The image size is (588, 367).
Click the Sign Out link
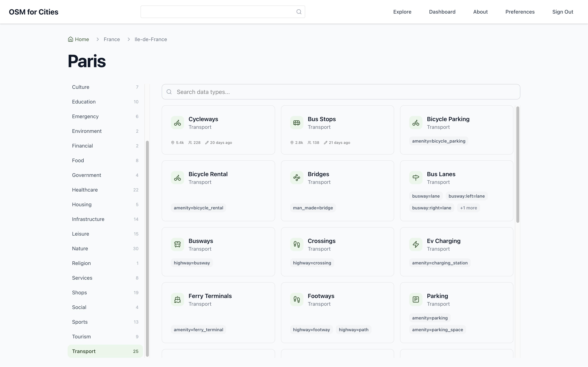pyautogui.click(x=563, y=12)
